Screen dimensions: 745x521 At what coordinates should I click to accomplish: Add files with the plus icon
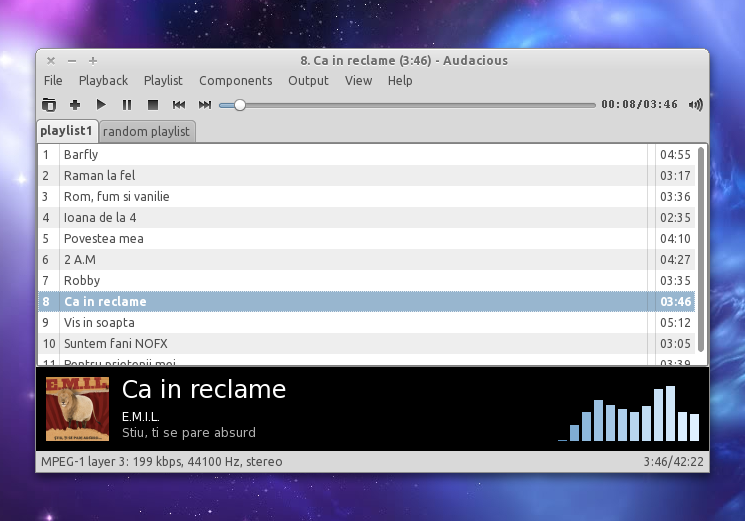(x=75, y=104)
